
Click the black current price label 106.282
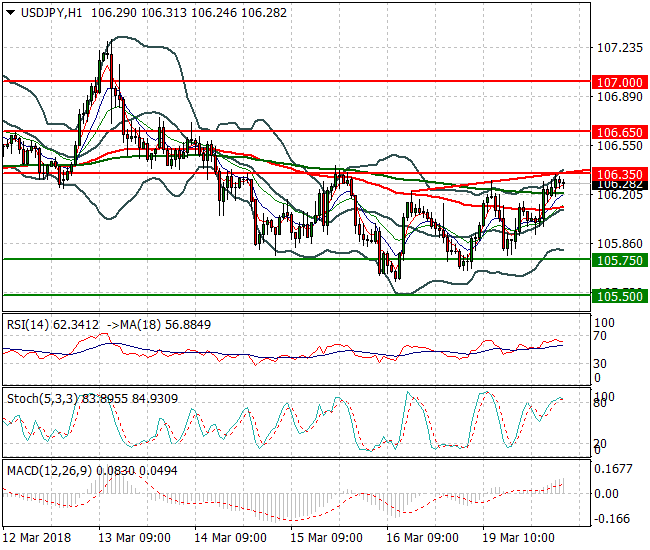pos(620,185)
